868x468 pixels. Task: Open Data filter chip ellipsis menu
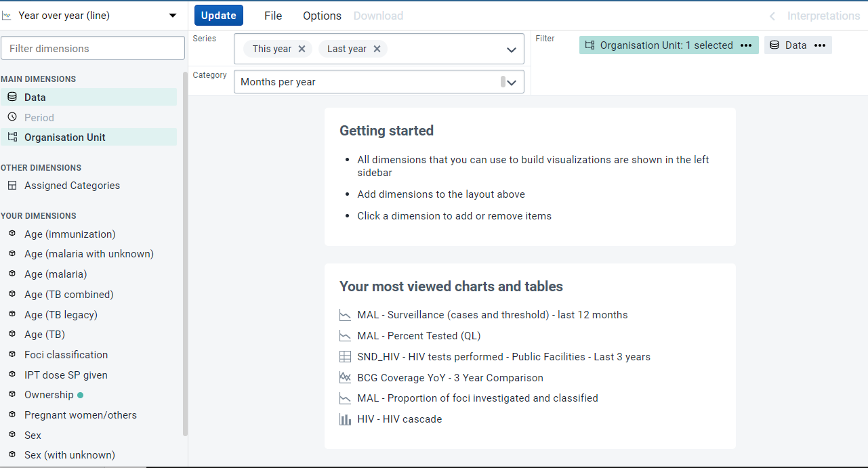(820, 45)
